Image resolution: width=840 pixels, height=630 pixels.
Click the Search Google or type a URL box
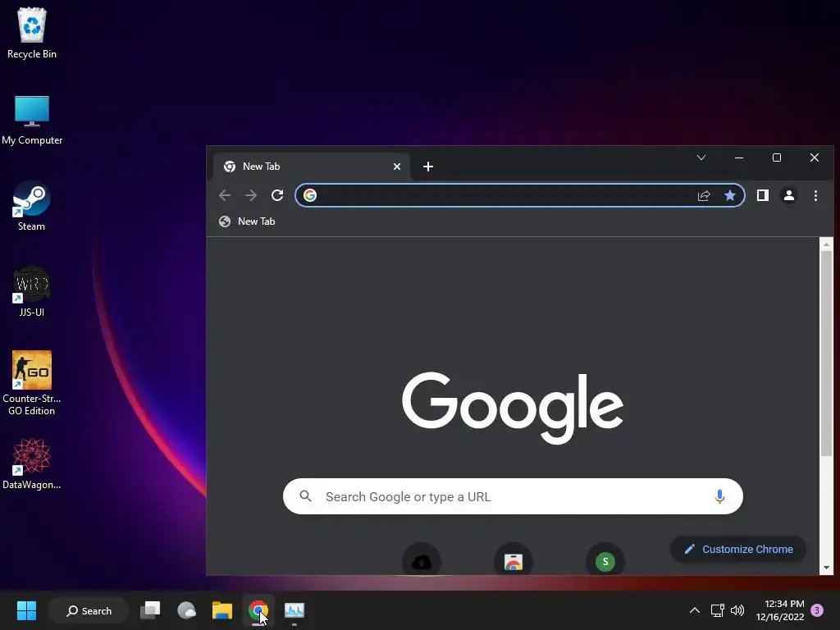coord(513,496)
